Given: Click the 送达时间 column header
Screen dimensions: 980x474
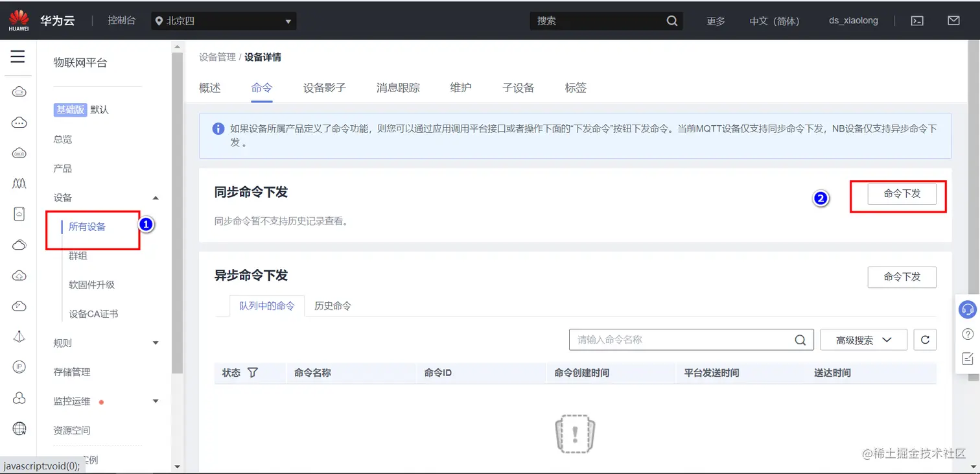Looking at the screenshot, I should point(833,373).
